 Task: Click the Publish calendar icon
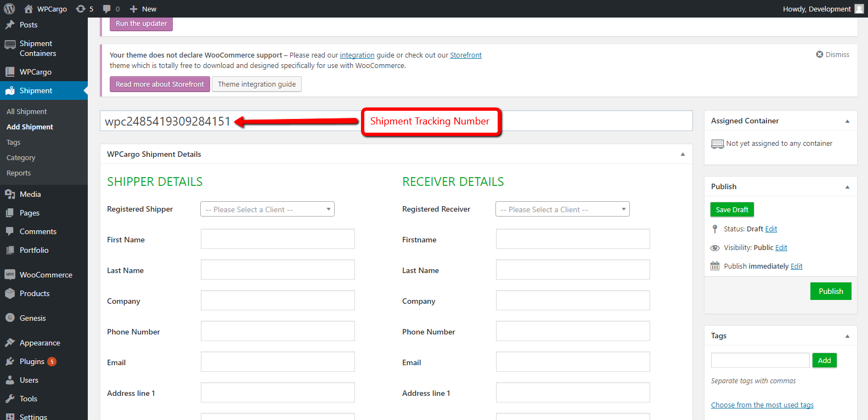point(715,266)
